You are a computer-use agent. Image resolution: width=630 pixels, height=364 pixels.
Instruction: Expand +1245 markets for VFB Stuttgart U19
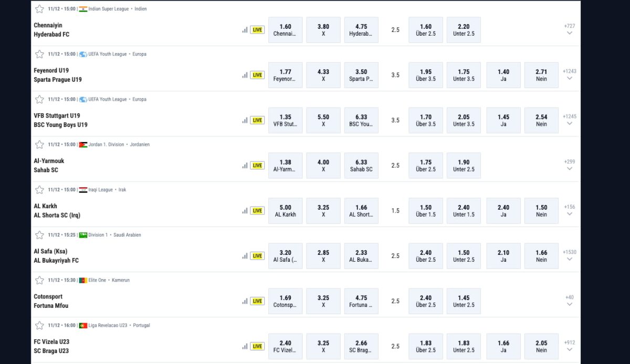tap(570, 120)
